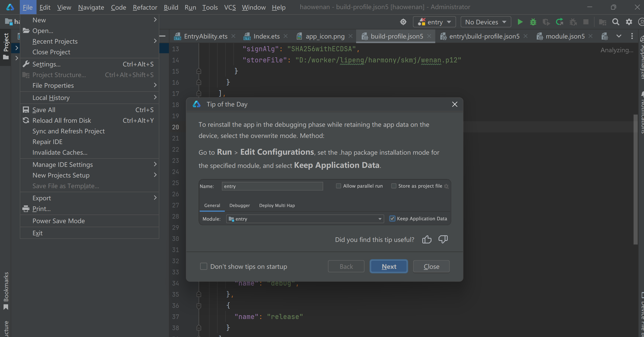This screenshot has height=337, width=644.
Task: Click the Name field containing entry
Action: point(272,186)
